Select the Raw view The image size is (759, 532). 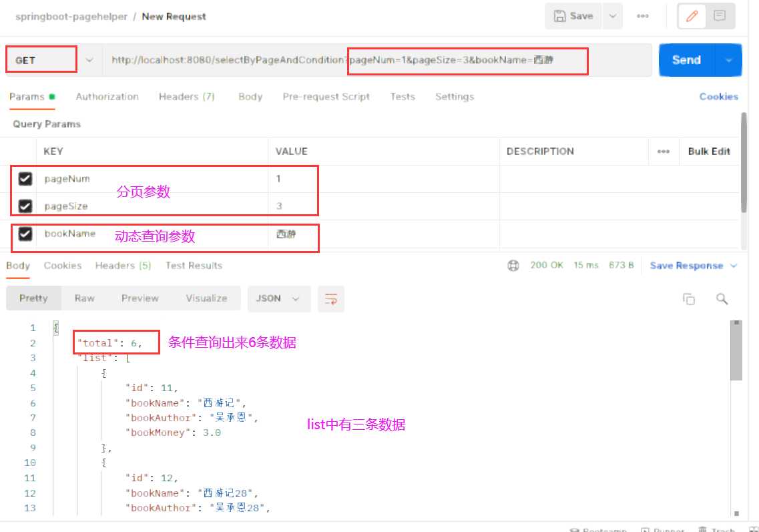tap(84, 298)
